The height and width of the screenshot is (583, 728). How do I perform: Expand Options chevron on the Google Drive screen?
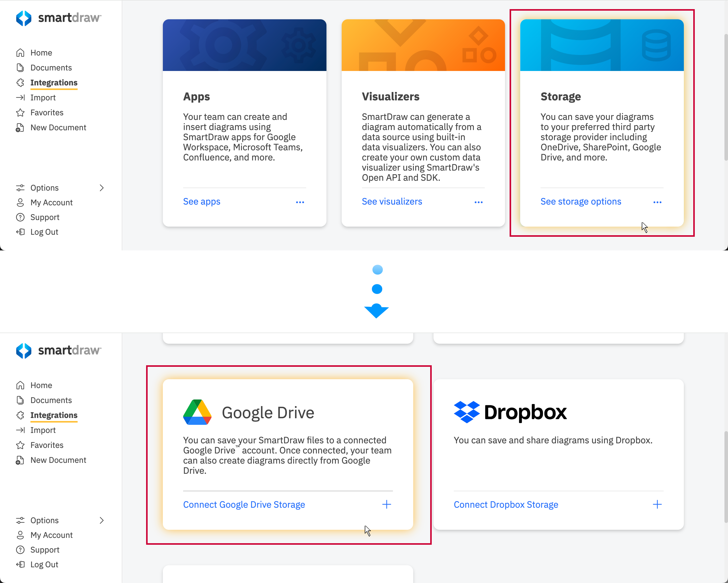pyautogui.click(x=102, y=520)
